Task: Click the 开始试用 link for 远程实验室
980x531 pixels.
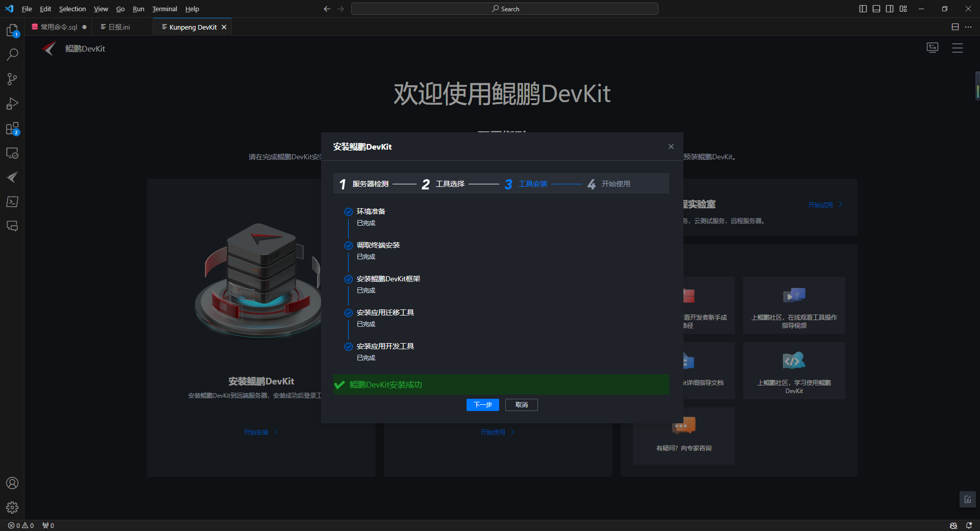Action: (821, 205)
